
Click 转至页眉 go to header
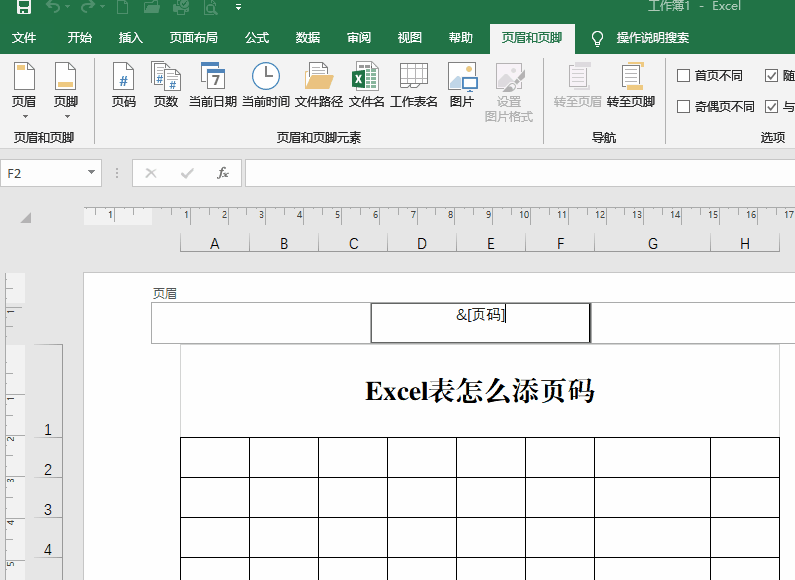click(577, 85)
